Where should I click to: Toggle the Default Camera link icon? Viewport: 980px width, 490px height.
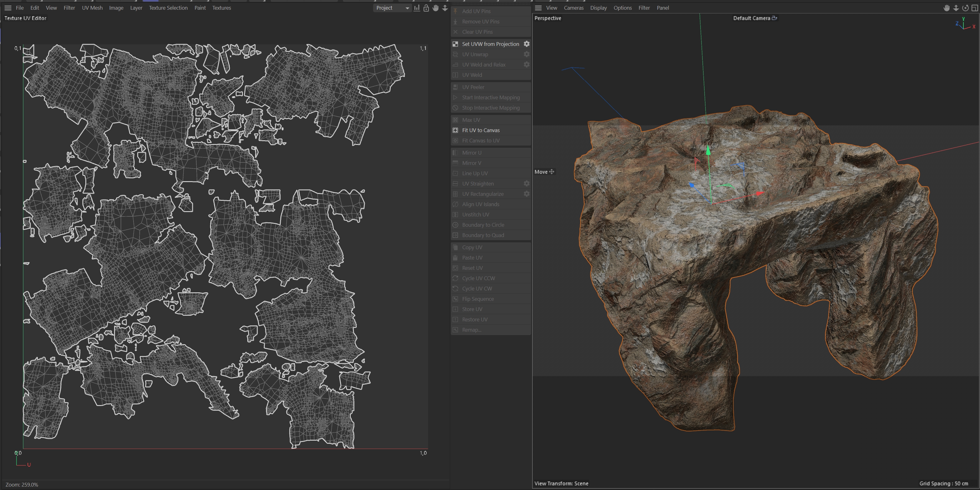click(x=774, y=18)
